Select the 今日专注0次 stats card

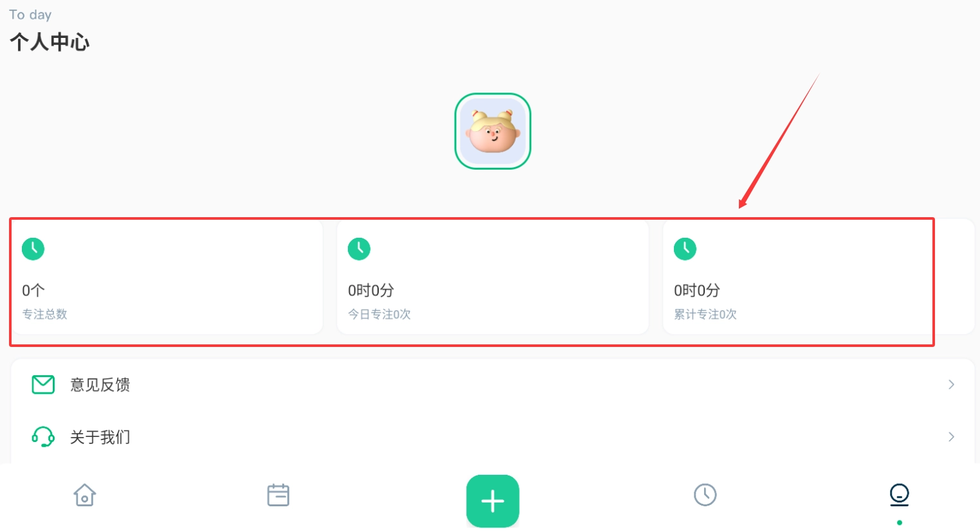coord(493,277)
